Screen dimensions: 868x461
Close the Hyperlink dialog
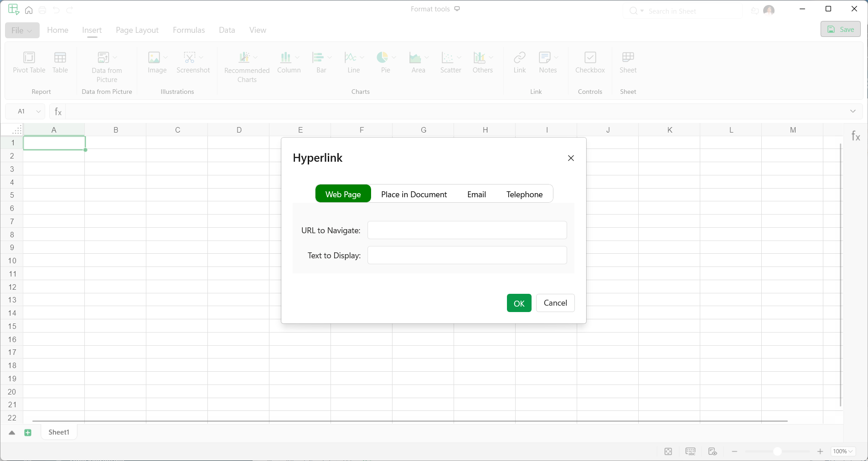[571, 158]
